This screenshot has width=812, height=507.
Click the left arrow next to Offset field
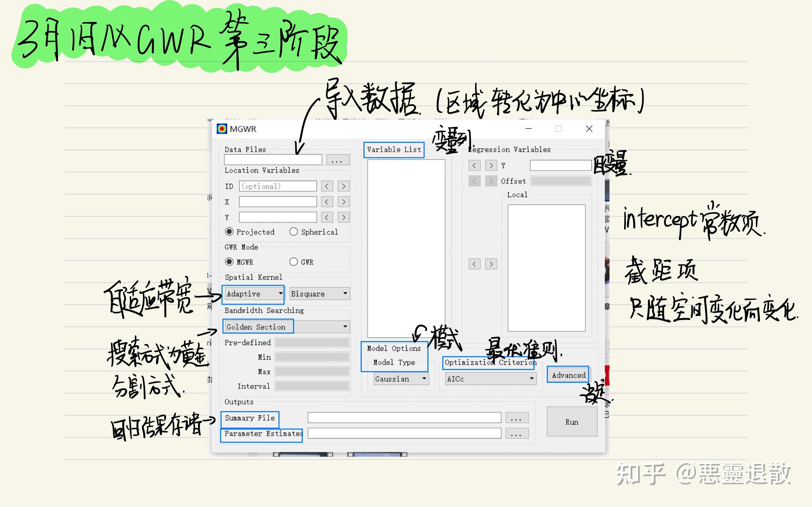474,181
